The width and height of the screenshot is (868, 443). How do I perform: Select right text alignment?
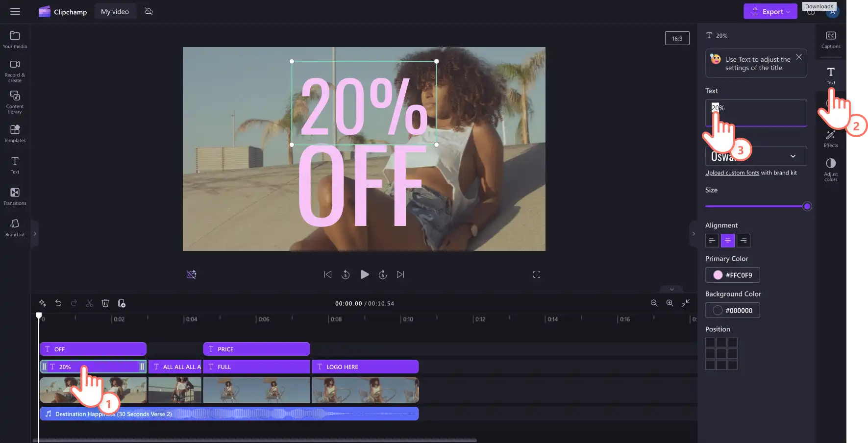744,241
